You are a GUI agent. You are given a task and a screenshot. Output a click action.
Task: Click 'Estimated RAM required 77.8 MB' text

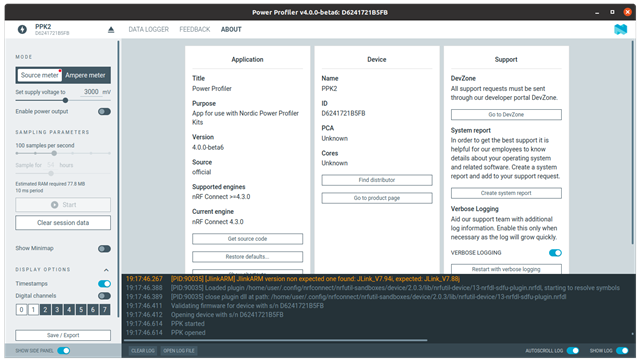[x=50, y=184]
